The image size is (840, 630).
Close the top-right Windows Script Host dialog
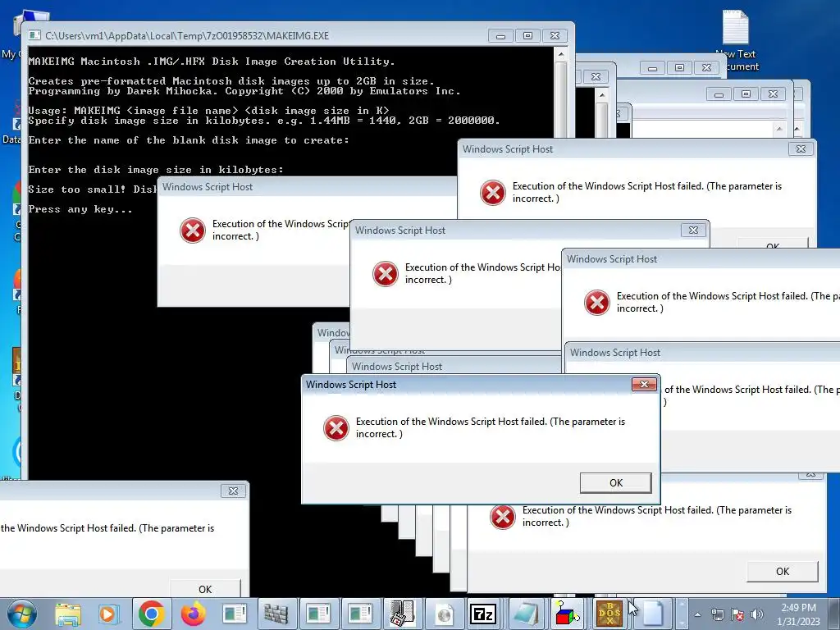tap(801, 149)
